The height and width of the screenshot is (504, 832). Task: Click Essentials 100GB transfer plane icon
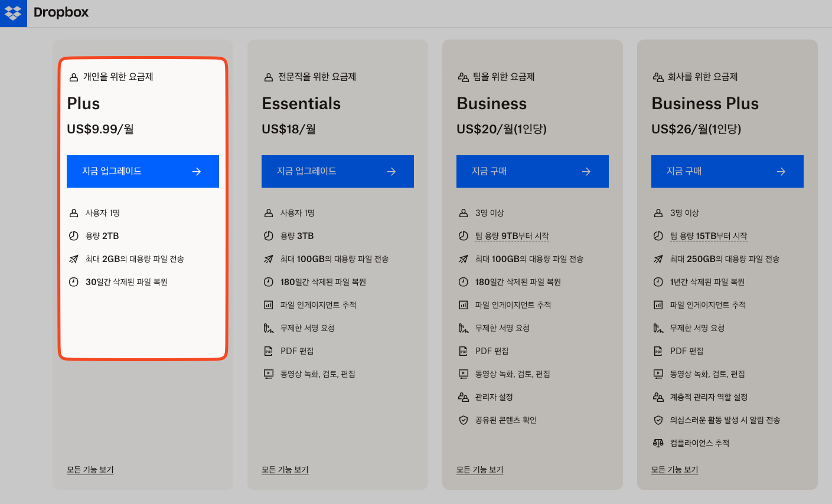pos(269,259)
